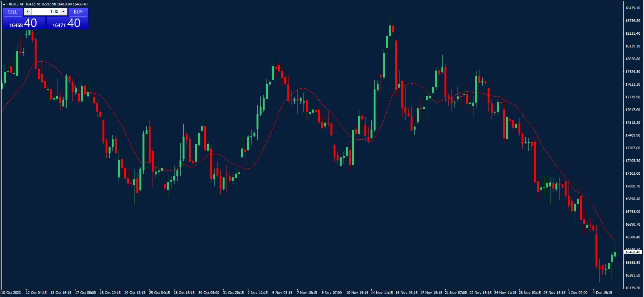Click the 6 Nov 03:15 time label
The image size is (644, 297).
[282, 293]
